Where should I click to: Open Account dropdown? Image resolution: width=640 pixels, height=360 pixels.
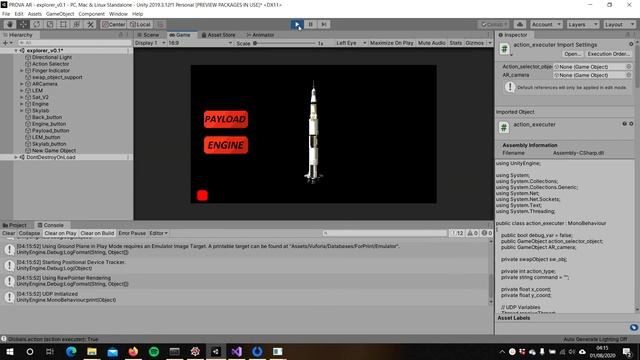pos(546,24)
